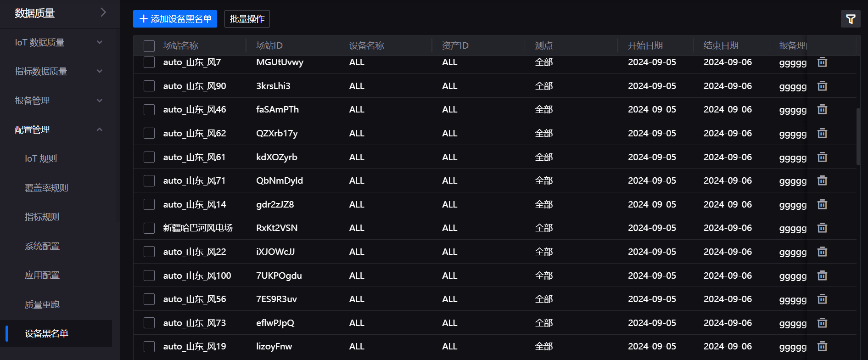This screenshot has width=868, height=360.
Task: Check the box for auto_山东_风46
Action: point(149,110)
